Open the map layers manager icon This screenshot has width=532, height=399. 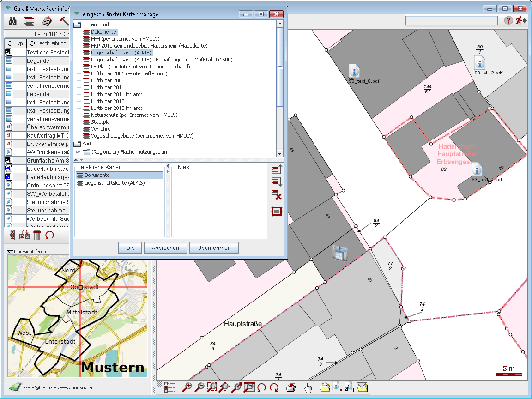[x=29, y=21]
